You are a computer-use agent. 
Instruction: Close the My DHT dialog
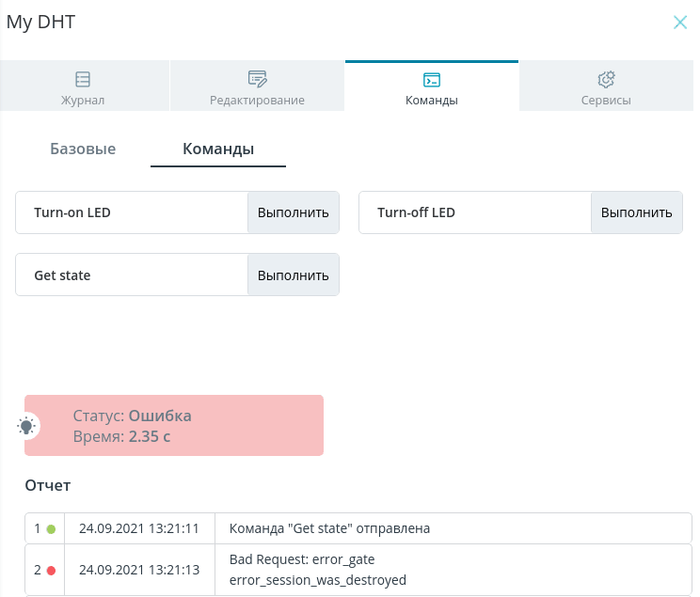coord(680,22)
